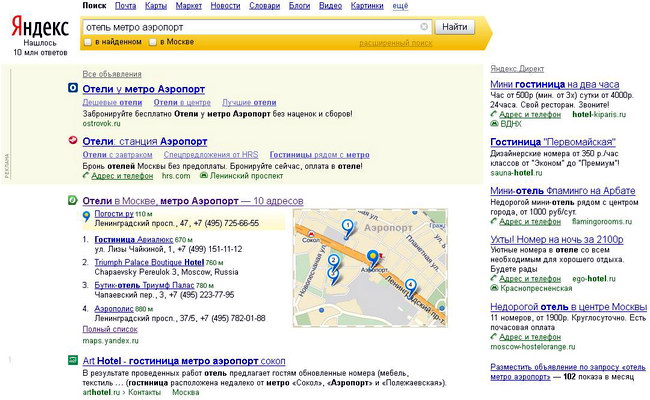Open 'Отели в Москве, метро Аэропорт' result
The image size is (650, 400).
click(x=193, y=201)
